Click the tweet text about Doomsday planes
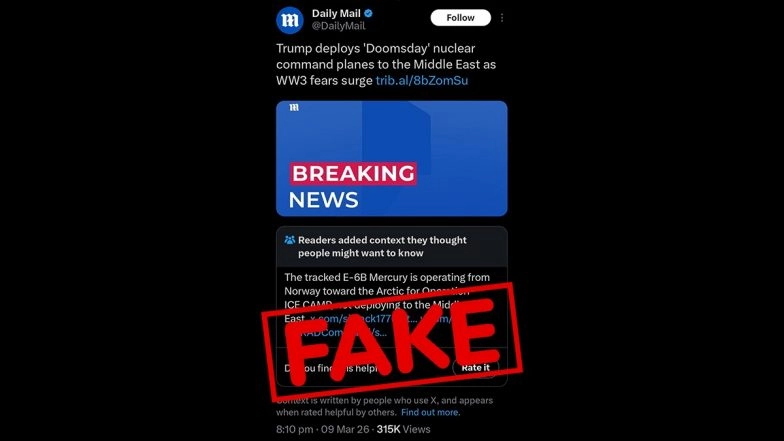Viewport: 784px width, 441px height. coord(386,64)
